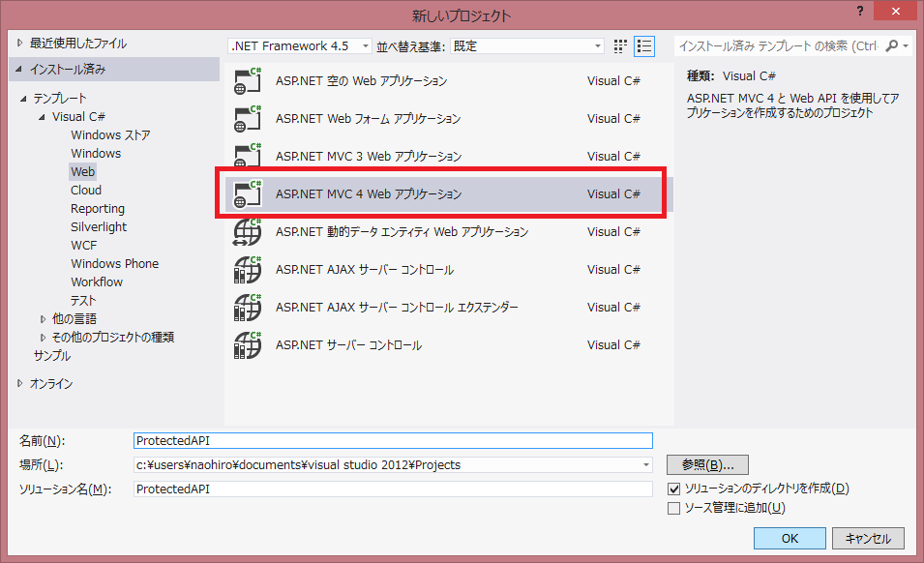Select the Workflow category
This screenshot has width=924, height=563.
click(x=97, y=281)
